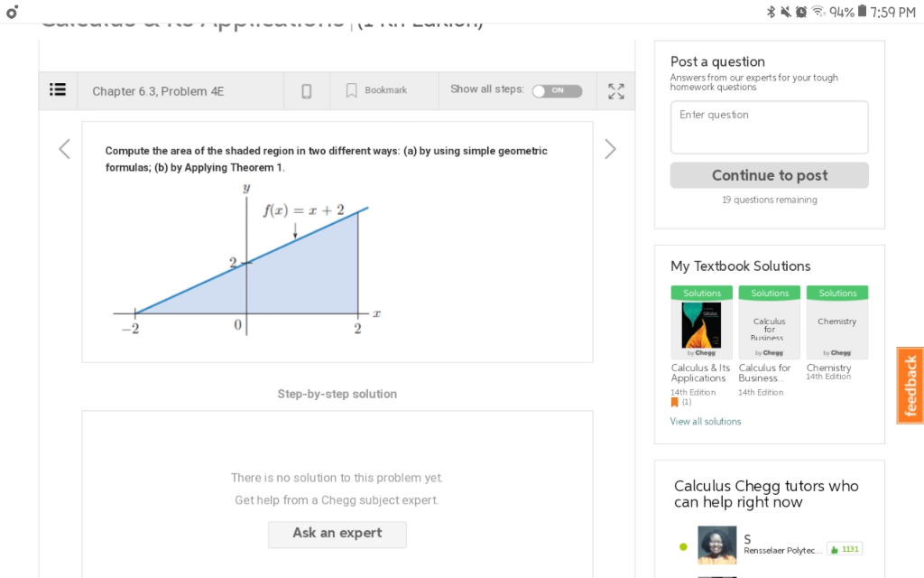Click the Ask an expert button
The image size is (924, 578).
click(x=337, y=534)
